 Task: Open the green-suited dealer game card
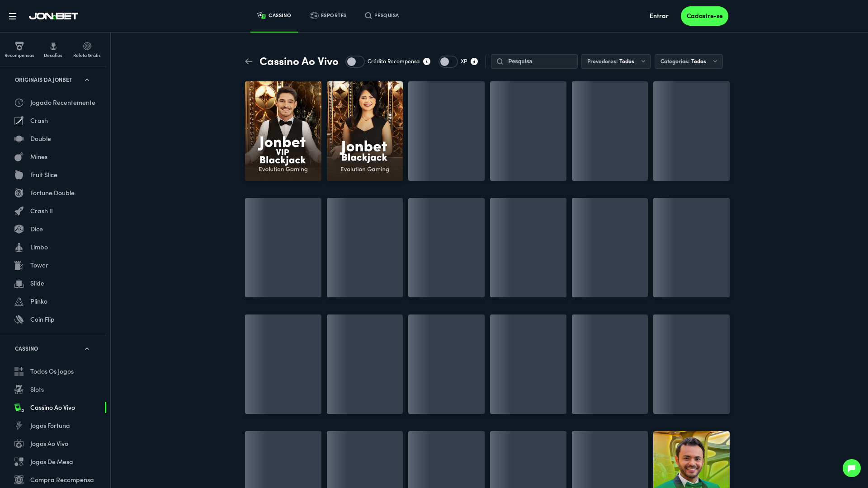[x=691, y=460]
